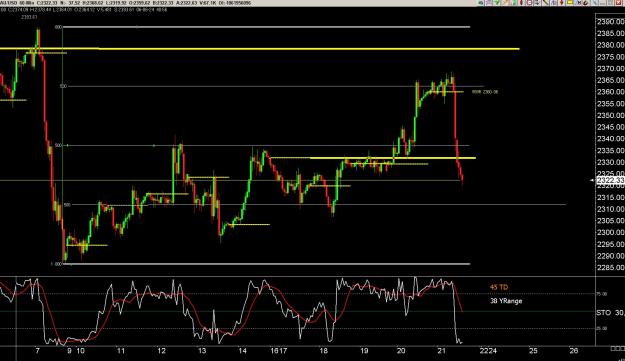This screenshot has height=361, width=625.
Task: Click date label 20 on time axis
Action: pos(401,351)
